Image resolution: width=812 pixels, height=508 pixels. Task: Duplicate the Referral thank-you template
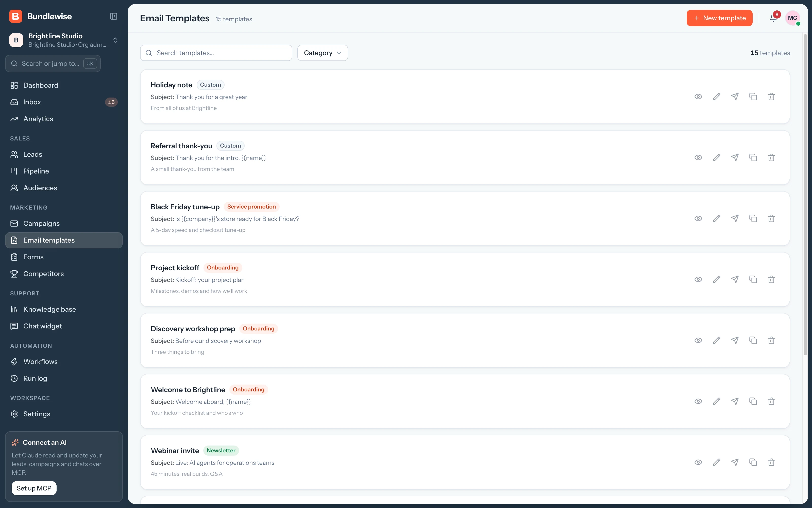click(x=753, y=157)
